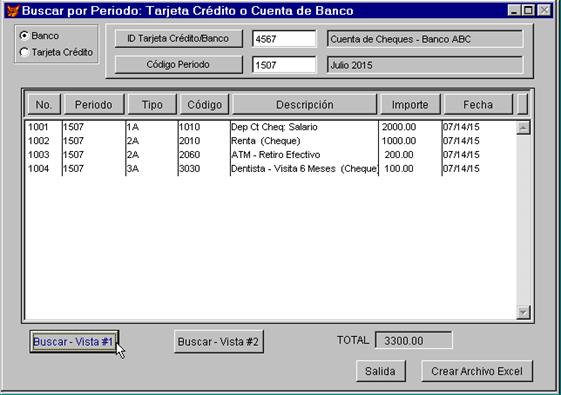The width and height of the screenshot is (561, 395).
Task: Click the TOTAL field showing 3300.00
Action: [414, 340]
